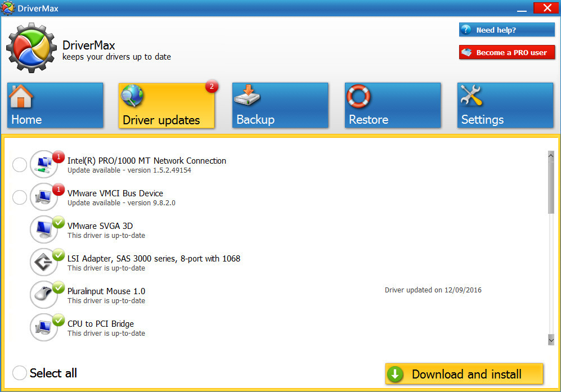561x392 pixels.
Task: Click the red badge on Driver updates
Action: point(212,87)
